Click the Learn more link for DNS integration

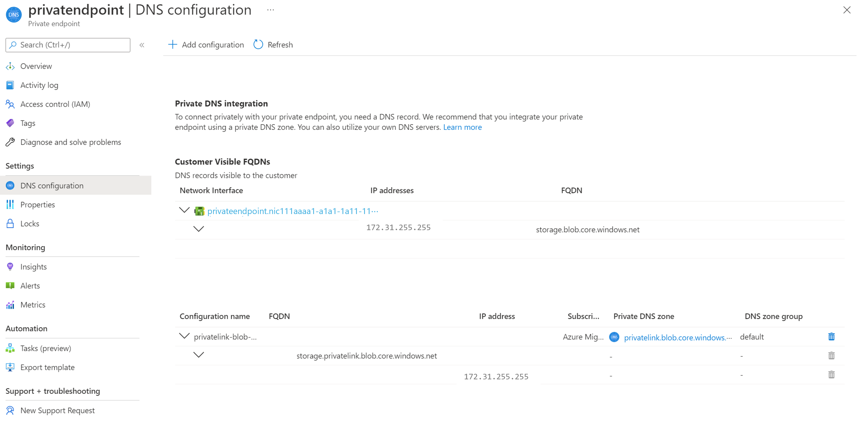(462, 127)
